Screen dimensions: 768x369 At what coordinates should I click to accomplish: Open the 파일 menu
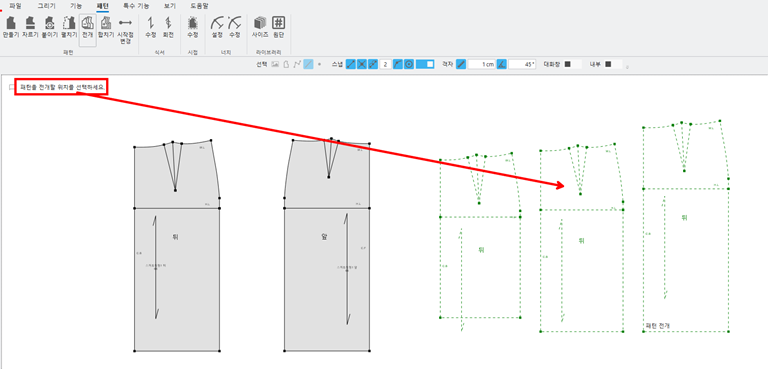tap(15, 6)
